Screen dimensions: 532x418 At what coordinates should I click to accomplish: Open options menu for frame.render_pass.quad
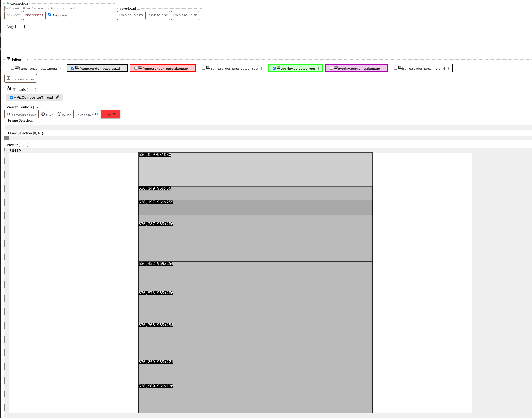123,69
